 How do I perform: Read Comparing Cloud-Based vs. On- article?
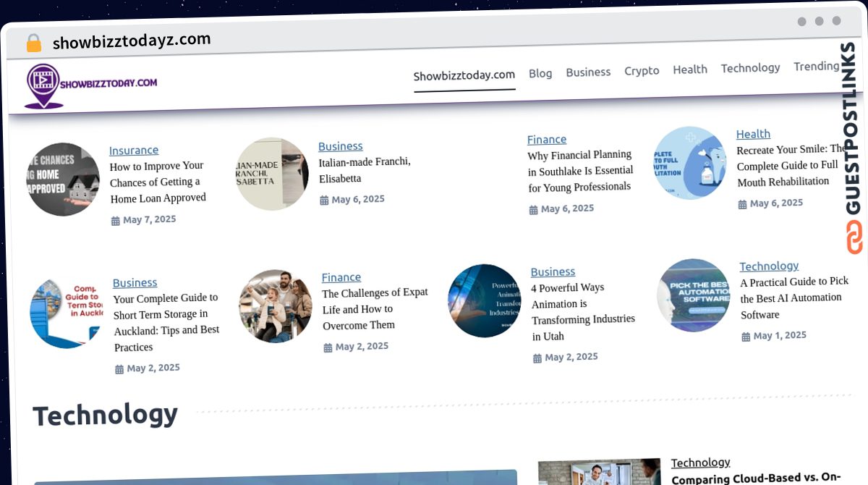coord(756,478)
